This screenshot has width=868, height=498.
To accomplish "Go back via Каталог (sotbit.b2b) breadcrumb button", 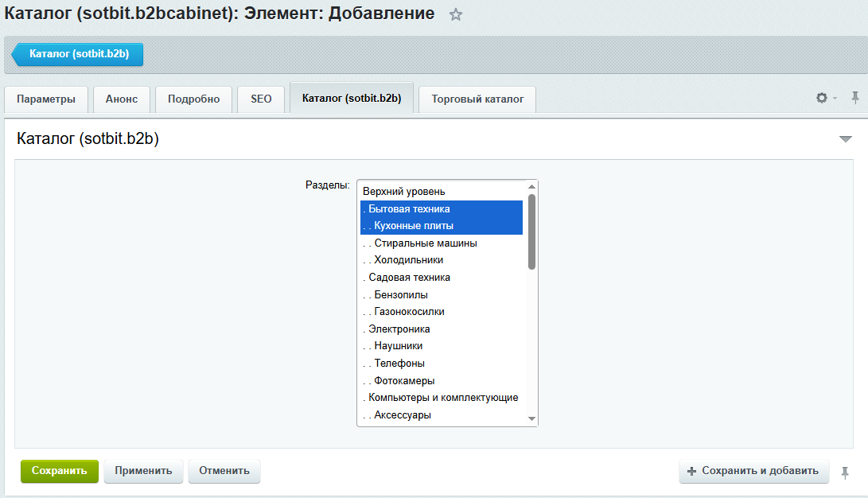I will (77, 54).
